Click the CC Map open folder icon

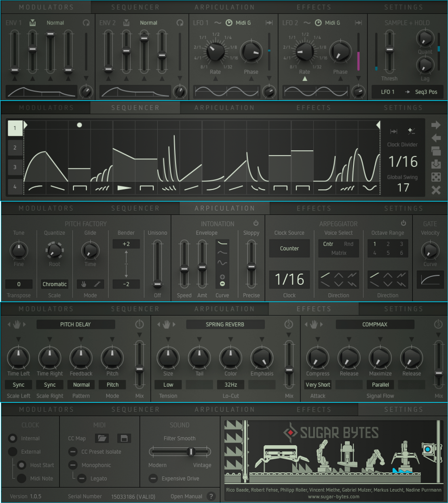[102, 438]
